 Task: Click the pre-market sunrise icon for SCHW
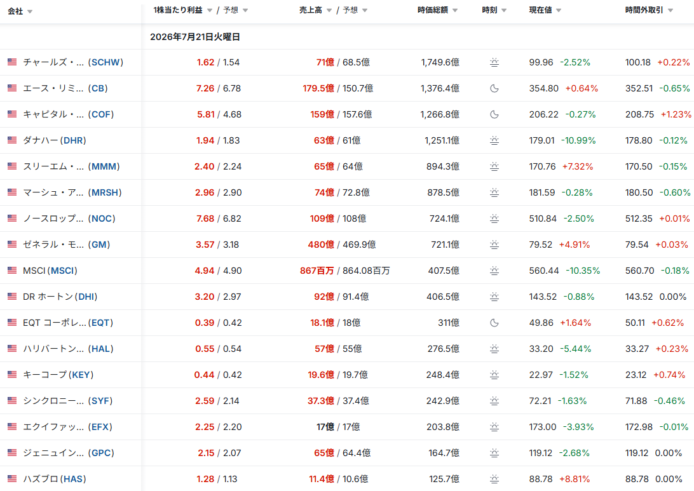494,62
